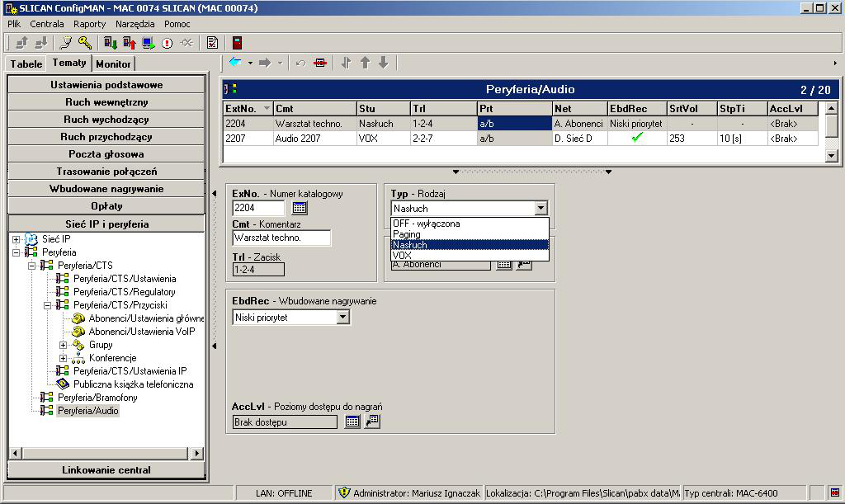Click the grayed upload stack icon
The width and height of the screenshot is (845, 504).
coord(22,43)
